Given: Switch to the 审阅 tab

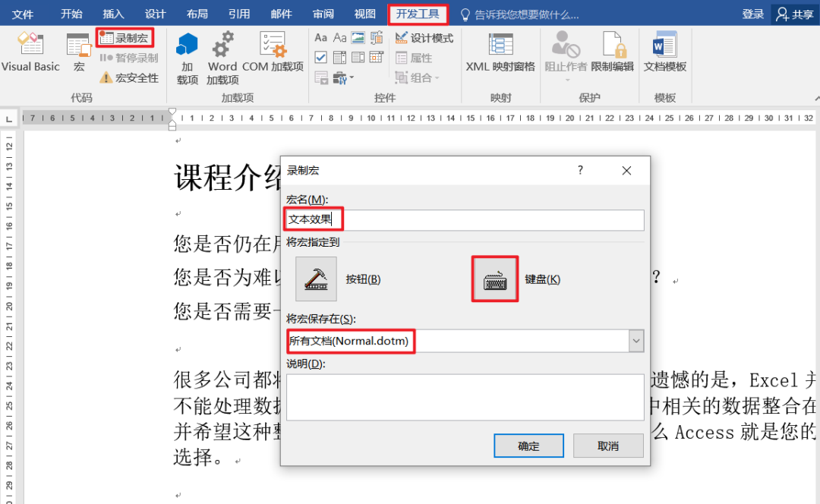Looking at the screenshot, I should [323, 14].
